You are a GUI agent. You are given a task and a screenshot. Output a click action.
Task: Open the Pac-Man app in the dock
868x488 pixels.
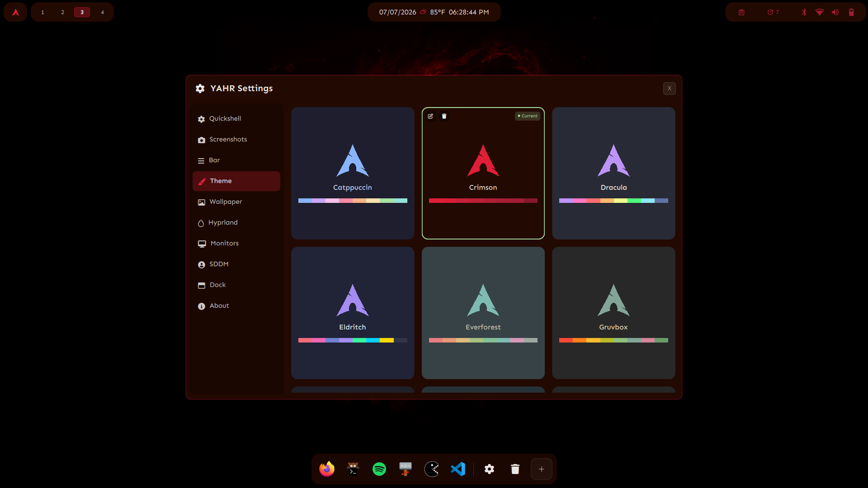(x=432, y=469)
